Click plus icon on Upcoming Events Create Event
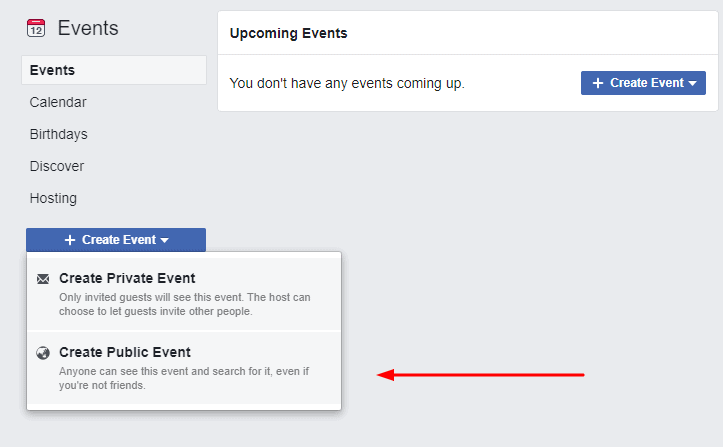723x447 pixels. point(598,83)
